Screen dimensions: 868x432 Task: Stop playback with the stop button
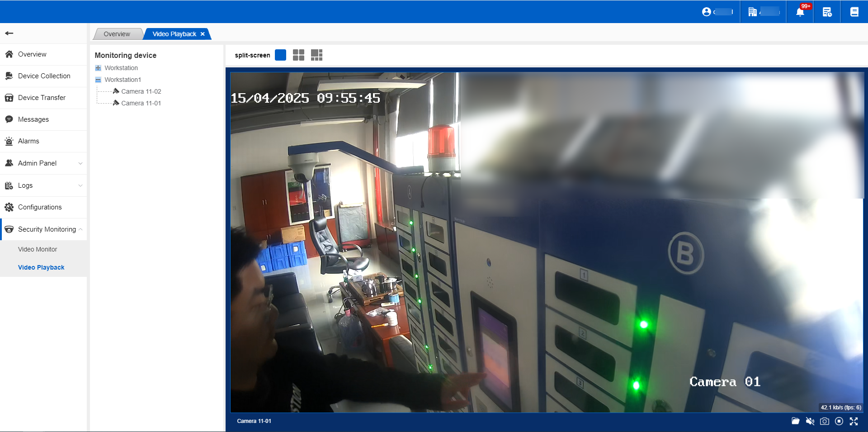(x=839, y=421)
